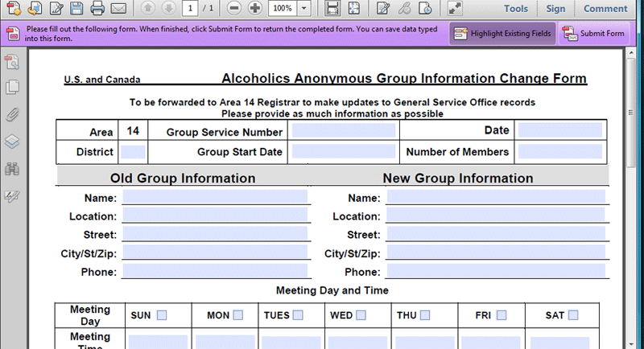
Task: Open the zoom level dropdown arrow
Action: [304, 8]
